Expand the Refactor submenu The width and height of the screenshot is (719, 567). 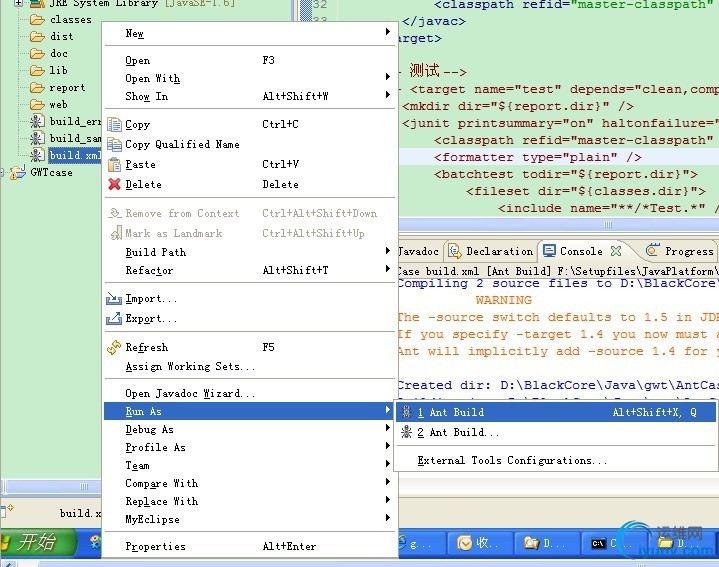[x=250, y=270]
